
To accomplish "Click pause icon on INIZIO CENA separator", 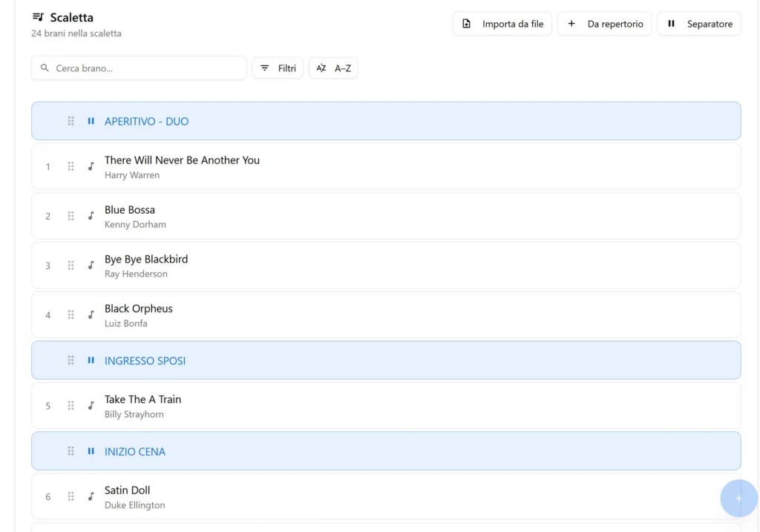I will (x=91, y=451).
